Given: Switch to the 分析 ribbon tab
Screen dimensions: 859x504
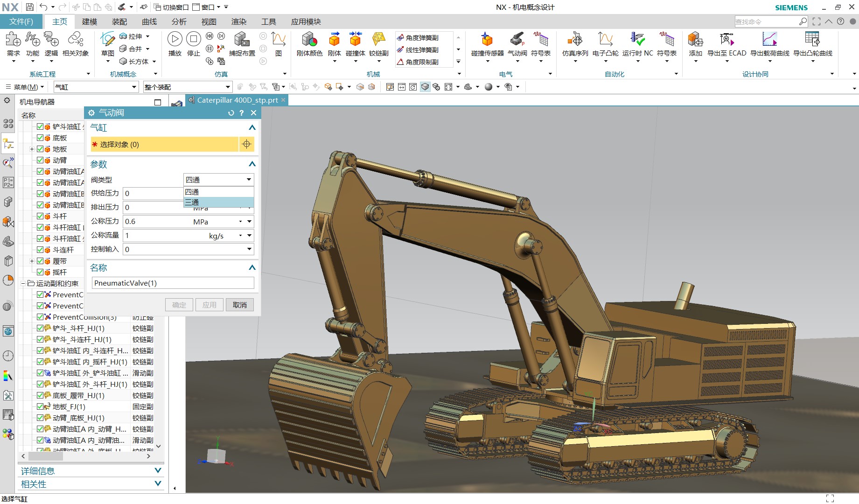Looking at the screenshot, I should [179, 21].
